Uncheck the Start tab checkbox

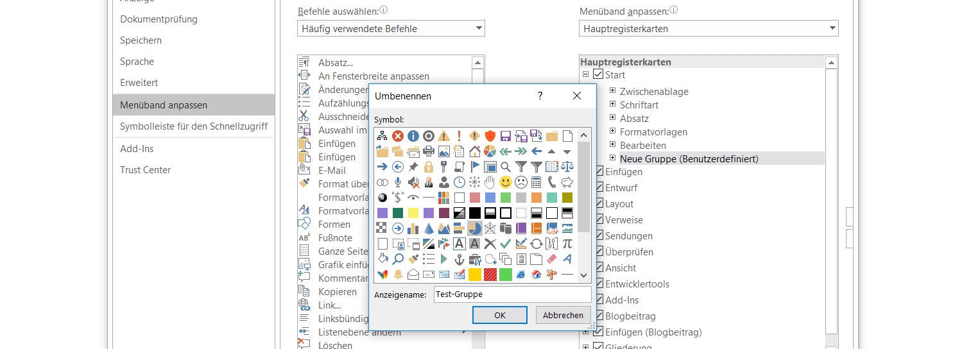point(598,75)
